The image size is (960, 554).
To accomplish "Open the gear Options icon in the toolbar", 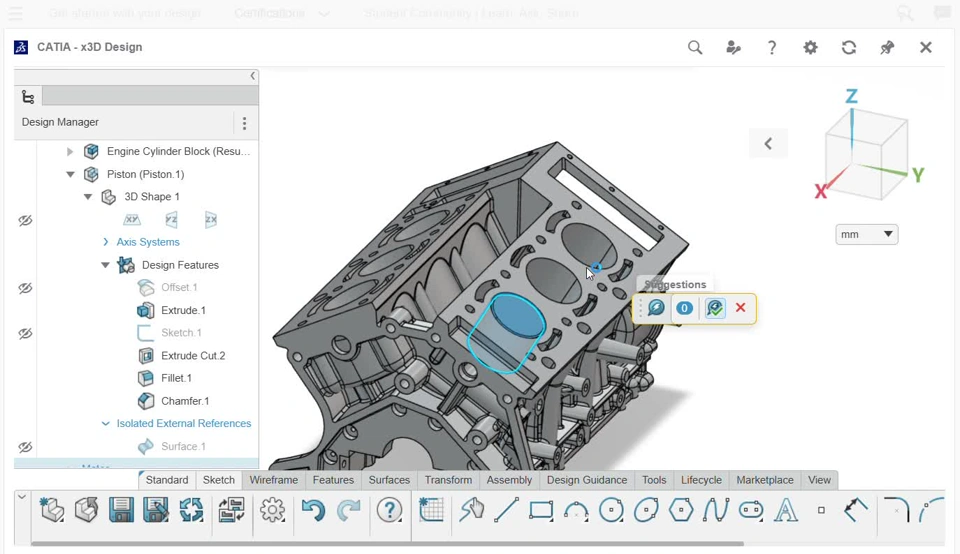I will pos(272,509).
